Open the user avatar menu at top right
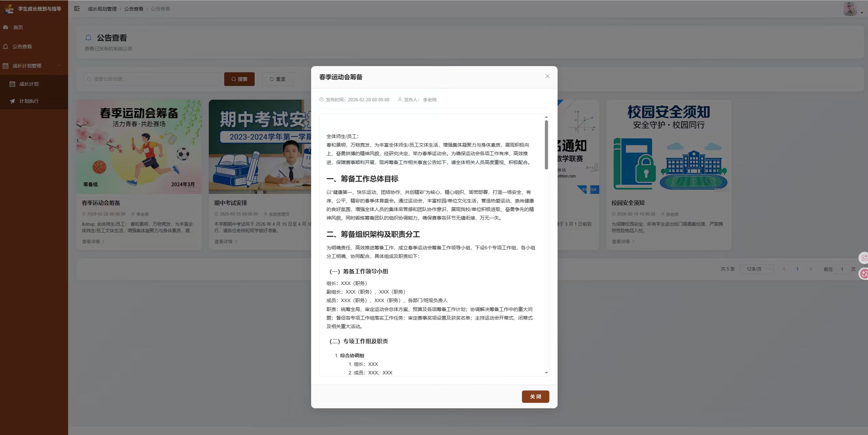 click(x=850, y=9)
